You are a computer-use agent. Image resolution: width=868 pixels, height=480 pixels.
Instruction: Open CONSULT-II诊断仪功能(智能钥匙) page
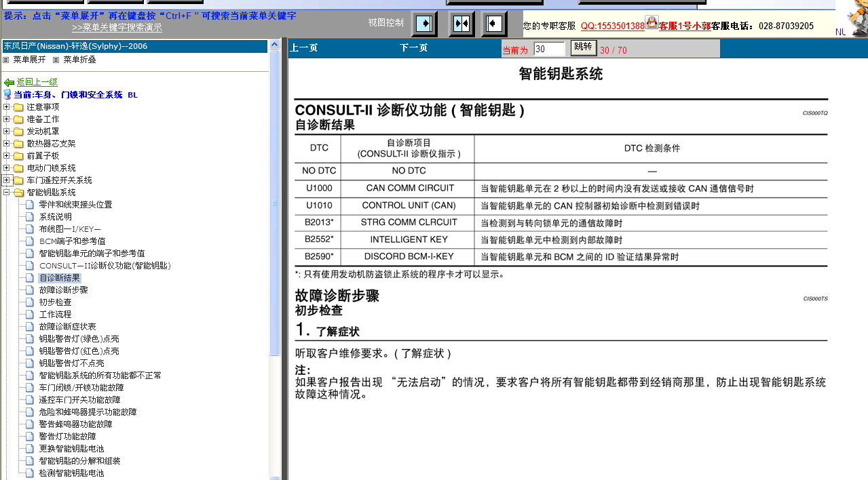coord(105,266)
